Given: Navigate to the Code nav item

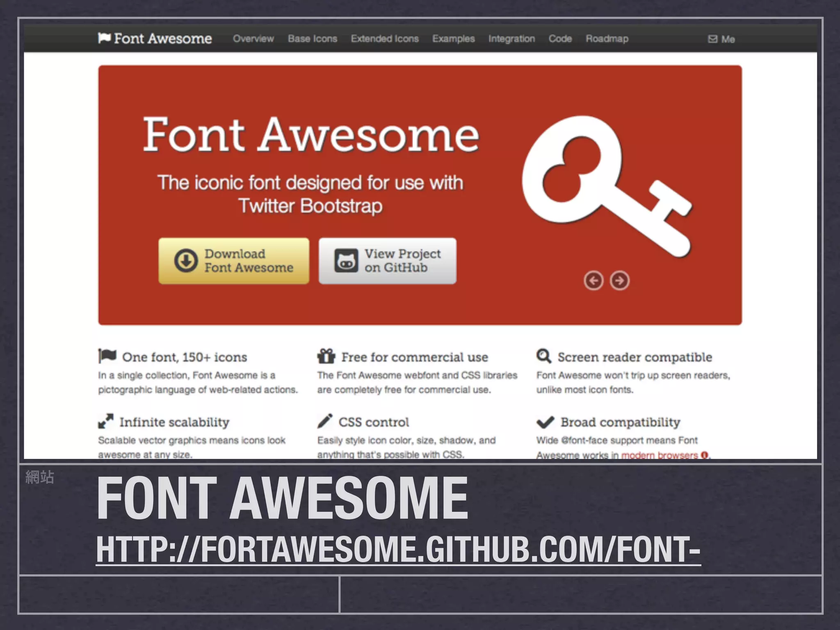Looking at the screenshot, I should pos(560,39).
